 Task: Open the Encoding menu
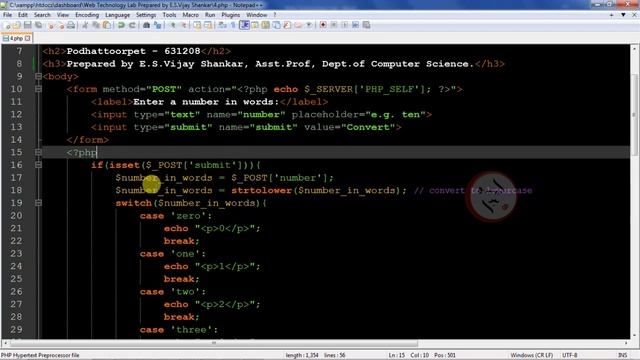coord(87,15)
